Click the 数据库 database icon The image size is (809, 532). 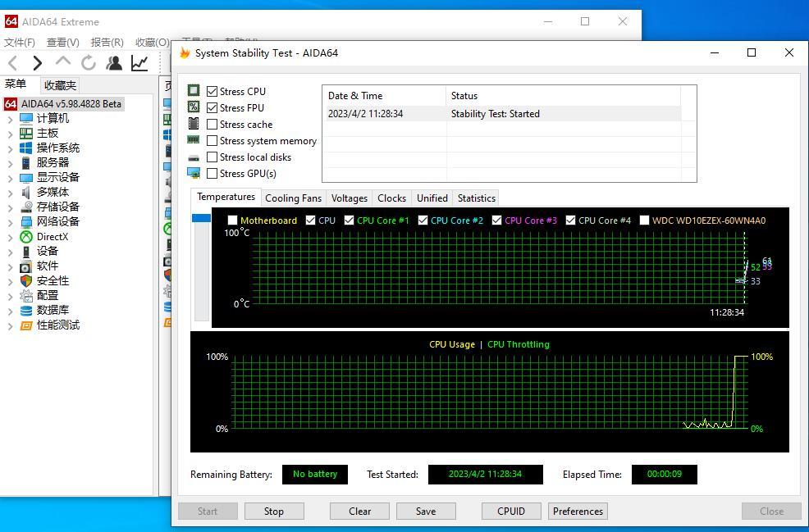(x=26, y=311)
